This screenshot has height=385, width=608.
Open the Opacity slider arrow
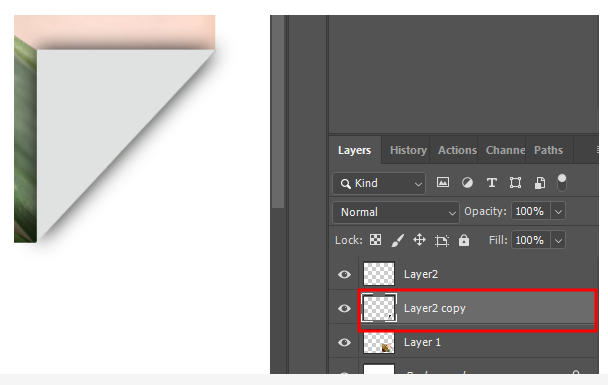coord(558,212)
